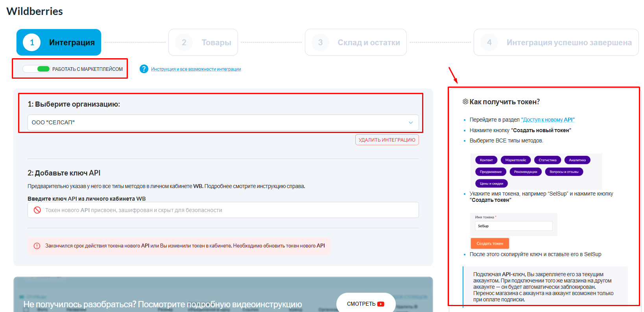Toggle the «Работать с маркетплейсом» switch

pyautogui.click(x=36, y=69)
